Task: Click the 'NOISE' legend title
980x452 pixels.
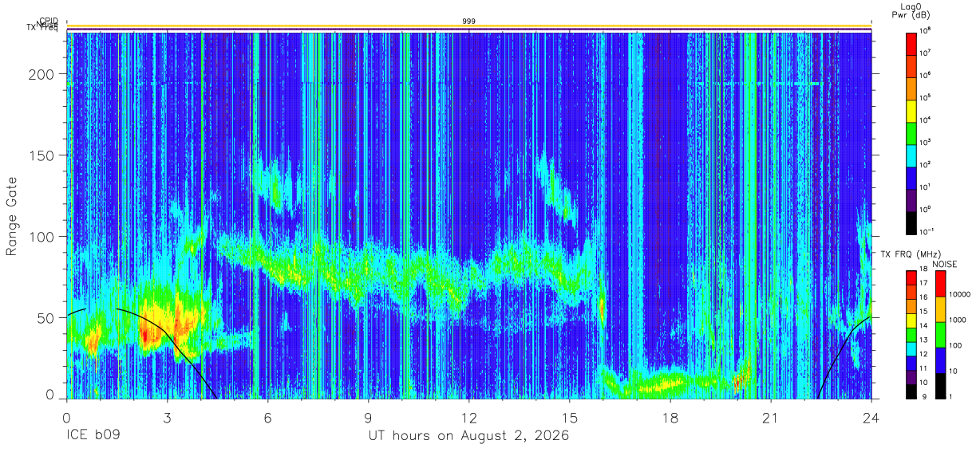Action: (945, 264)
